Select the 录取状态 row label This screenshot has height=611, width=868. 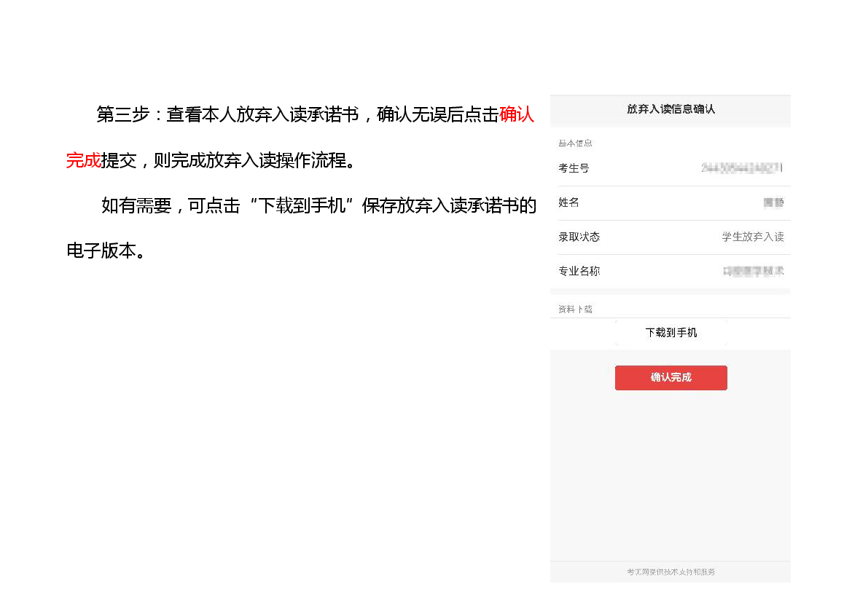[x=579, y=237]
